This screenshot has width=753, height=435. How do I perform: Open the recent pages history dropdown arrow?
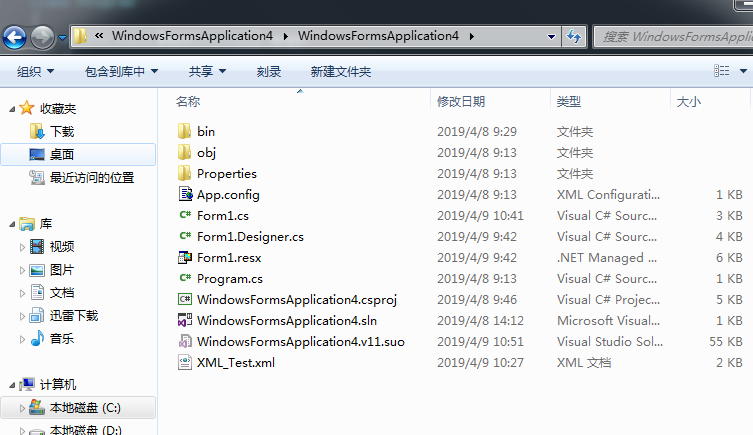62,37
